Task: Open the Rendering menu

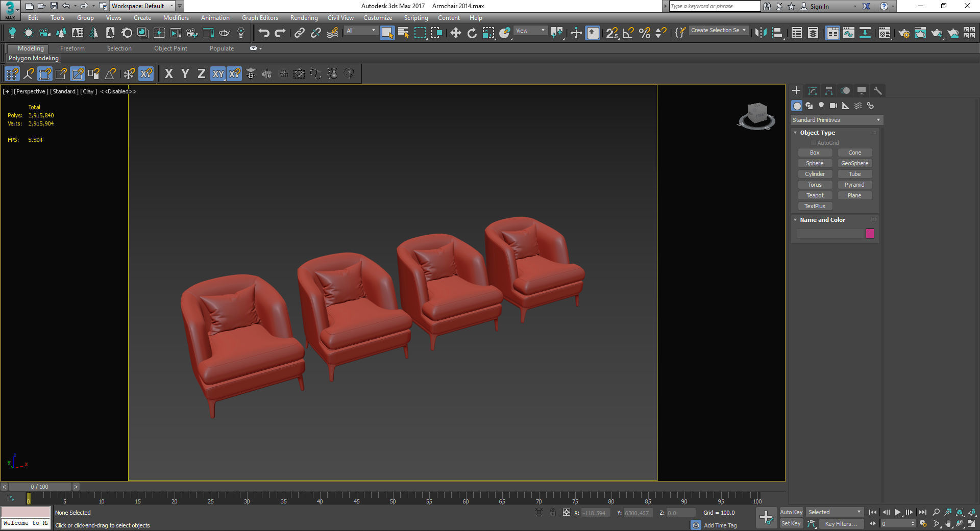Action: [x=304, y=18]
